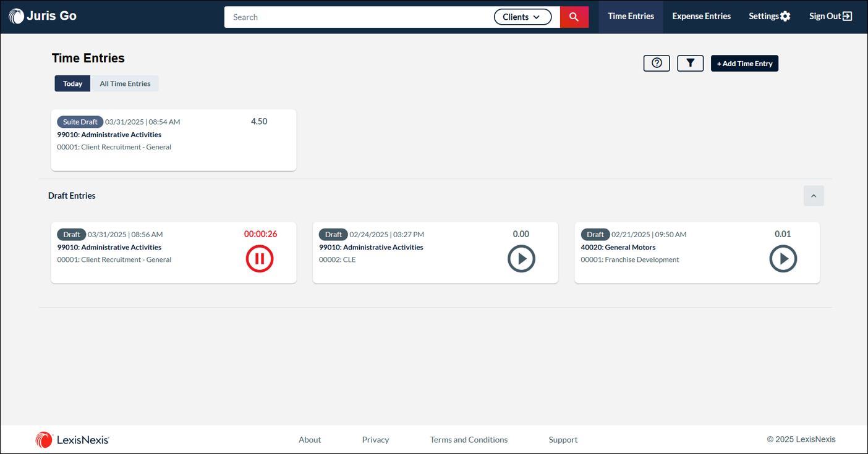This screenshot has height=454, width=868.
Task: Switch to the Today tab
Action: (x=72, y=83)
